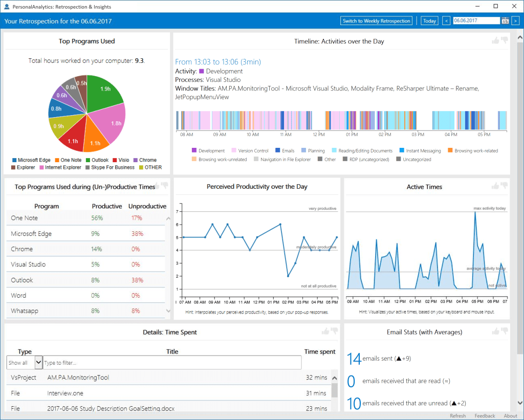Viewport: 524px width, 420px height.
Task: Click the Productive column header
Action: 107,206
